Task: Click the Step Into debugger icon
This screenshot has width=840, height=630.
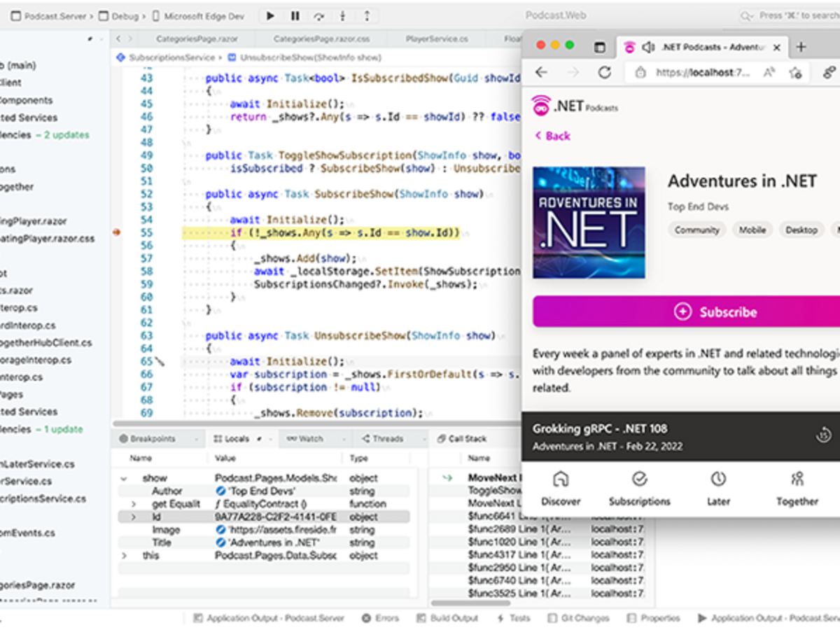Action: point(342,15)
